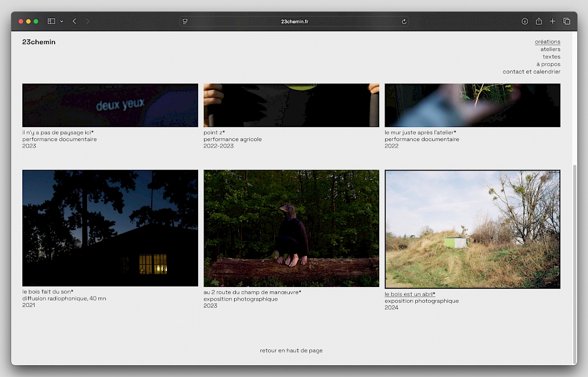The image size is (588, 377).
Task: Click the 23chemin site logo
Action: pyautogui.click(x=39, y=42)
